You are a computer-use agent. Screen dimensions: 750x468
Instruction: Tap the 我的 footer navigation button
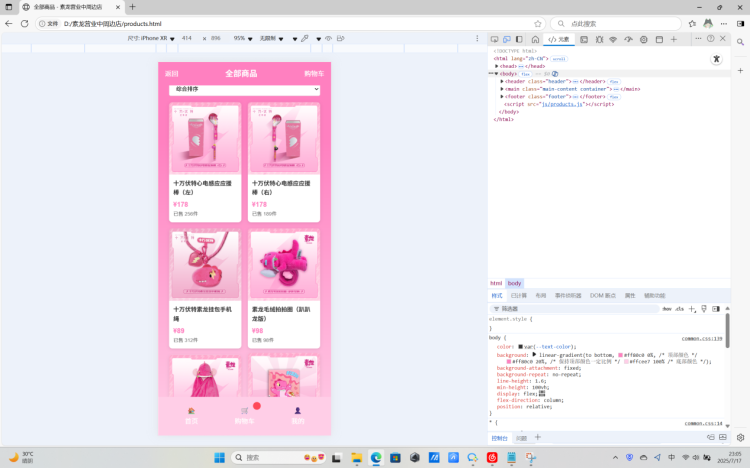point(298,416)
